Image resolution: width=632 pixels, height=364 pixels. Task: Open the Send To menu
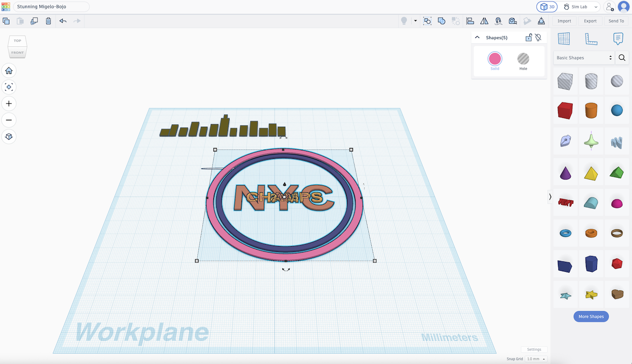click(616, 21)
